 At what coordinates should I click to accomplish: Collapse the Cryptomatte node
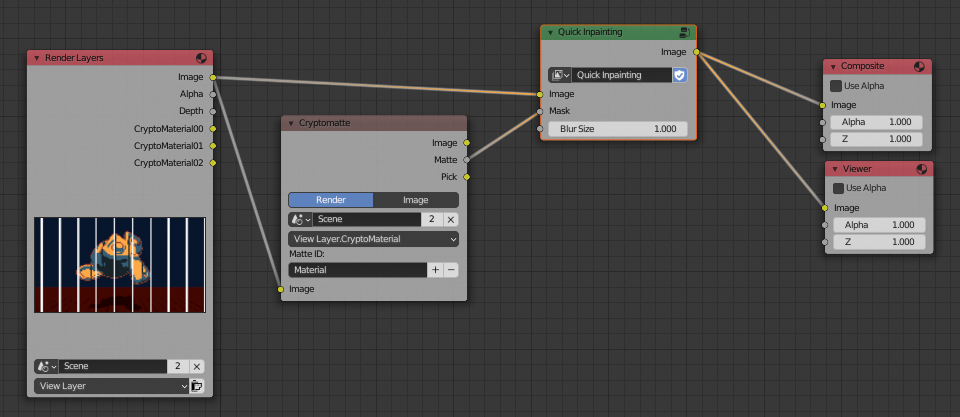(x=290, y=123)
